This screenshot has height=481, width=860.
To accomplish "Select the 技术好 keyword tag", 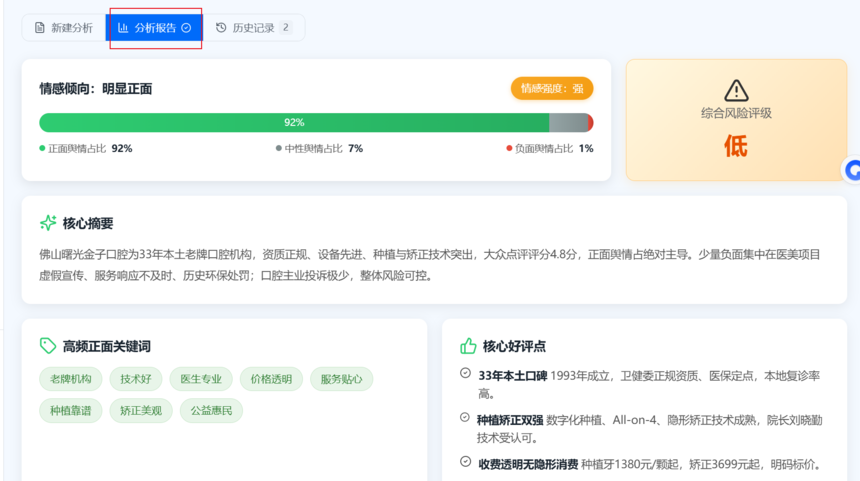I will coord(135,379).
